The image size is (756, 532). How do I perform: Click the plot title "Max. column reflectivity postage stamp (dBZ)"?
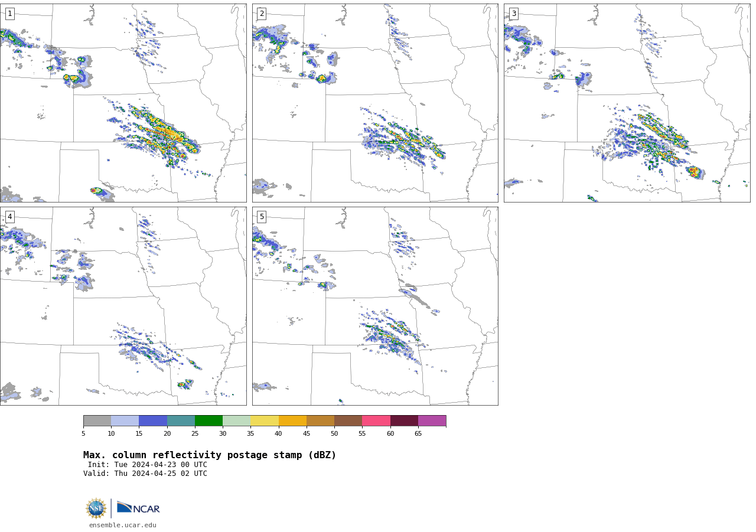tap(210, 455)
